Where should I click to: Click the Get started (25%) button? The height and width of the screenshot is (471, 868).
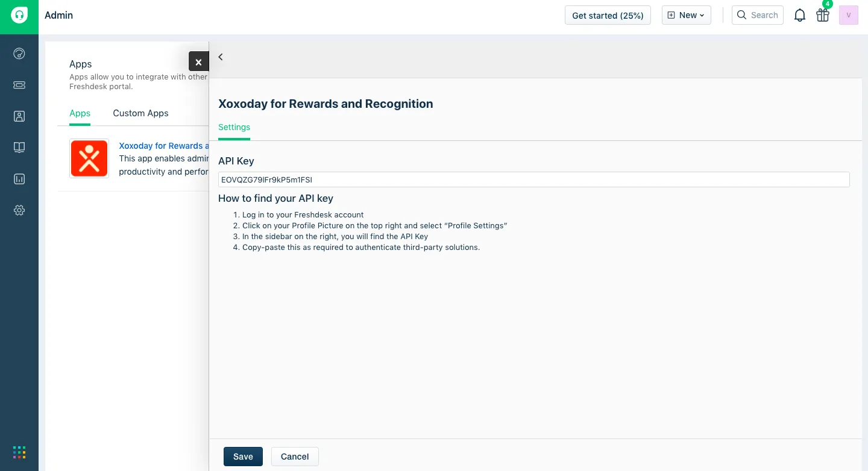tap(608, 16)
